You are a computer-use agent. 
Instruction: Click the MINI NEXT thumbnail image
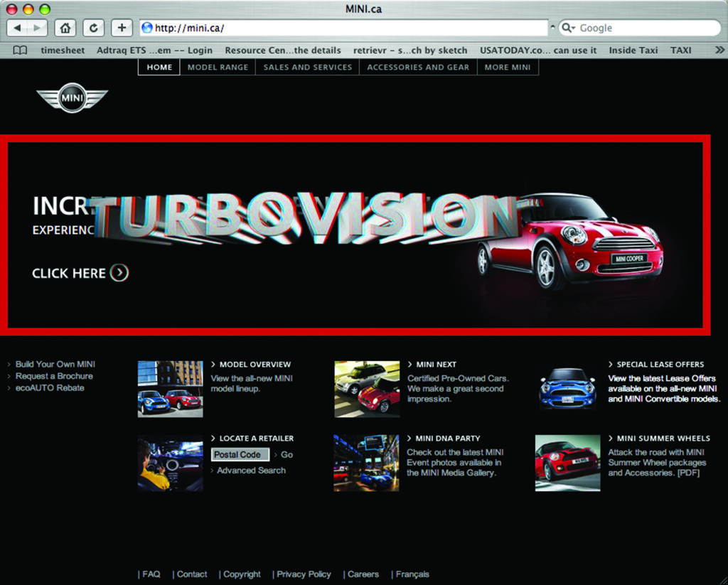click(367, 389)
